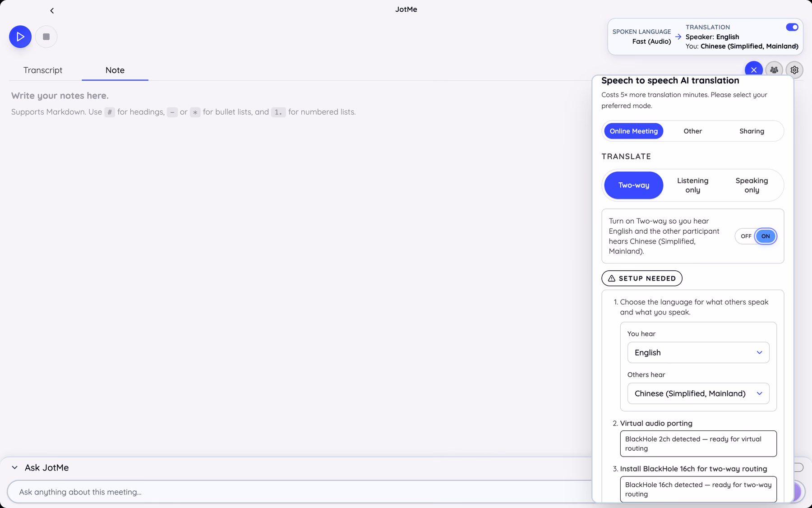Click the Spoken Language Fast (Audio) setting

tap(641, 37)
